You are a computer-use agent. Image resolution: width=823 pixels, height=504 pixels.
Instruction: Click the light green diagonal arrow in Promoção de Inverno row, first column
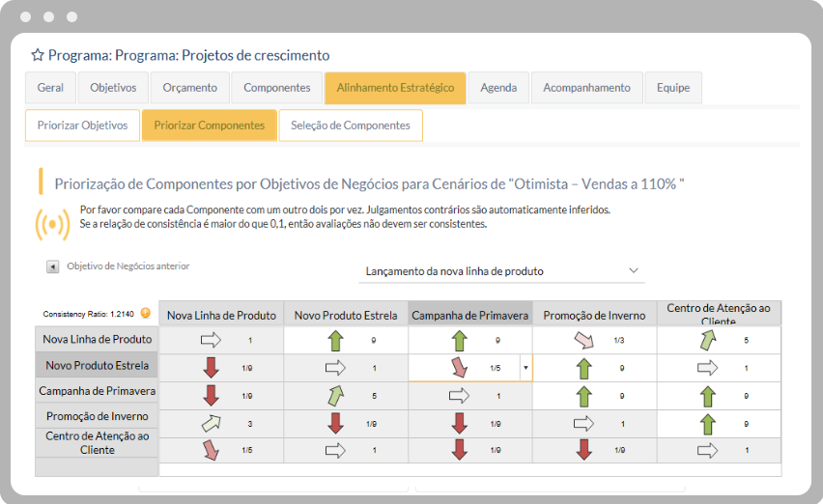pyautogui.click(x=211, y=423)
